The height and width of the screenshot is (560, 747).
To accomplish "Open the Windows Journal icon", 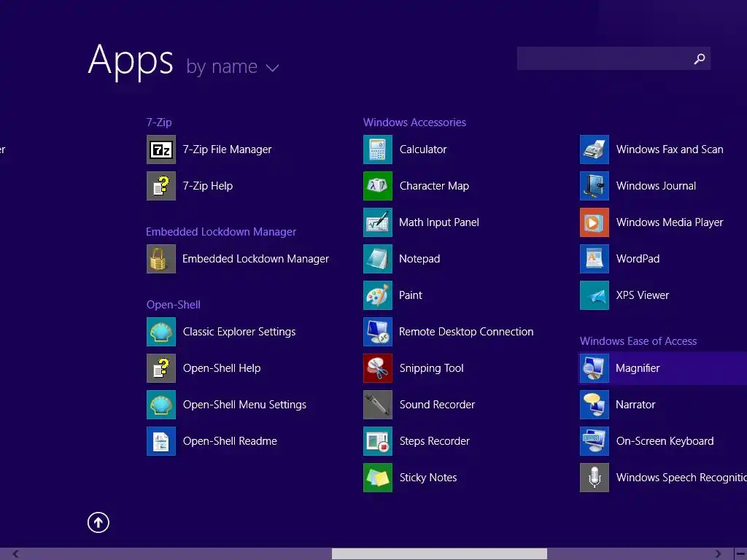I will [x=595, y=186].
